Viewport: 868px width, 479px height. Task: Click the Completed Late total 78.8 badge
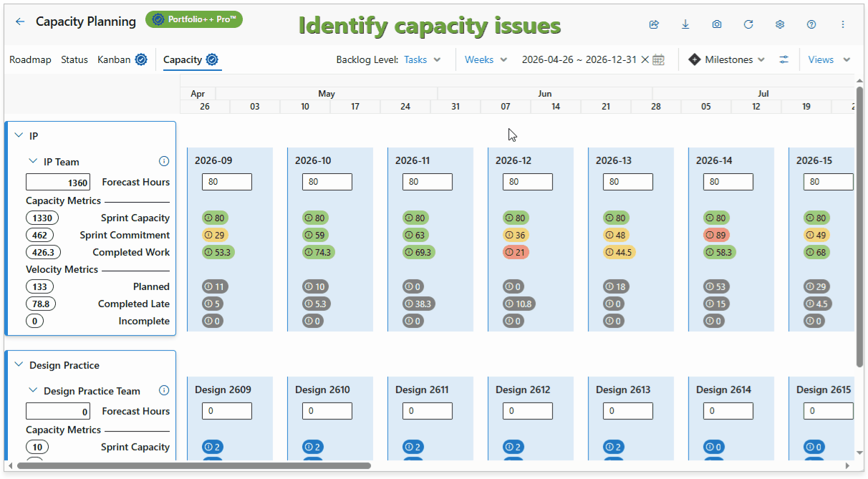[41, 304]
